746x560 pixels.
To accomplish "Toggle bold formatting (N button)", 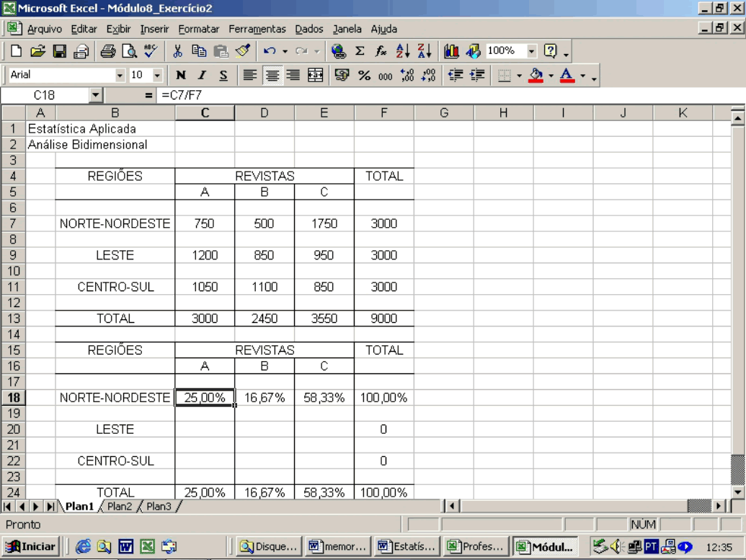I will coord(181,75).
